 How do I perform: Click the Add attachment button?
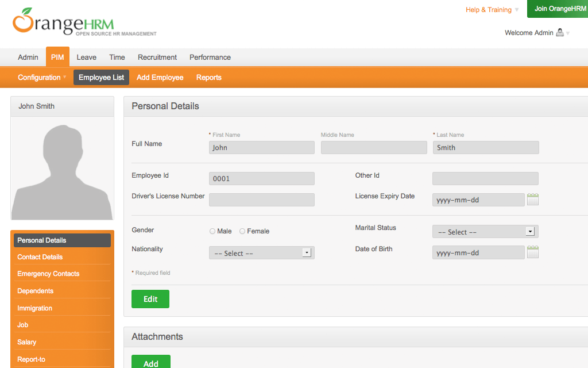pos(150,362)
